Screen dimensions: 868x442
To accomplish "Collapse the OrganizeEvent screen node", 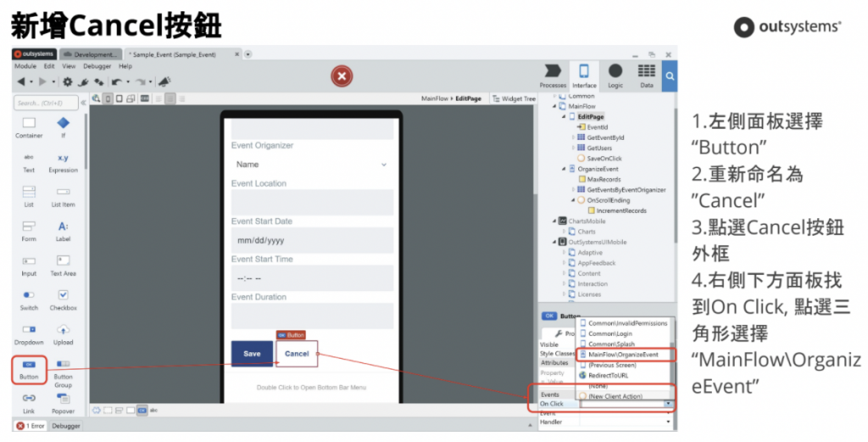I will point(564,169).
